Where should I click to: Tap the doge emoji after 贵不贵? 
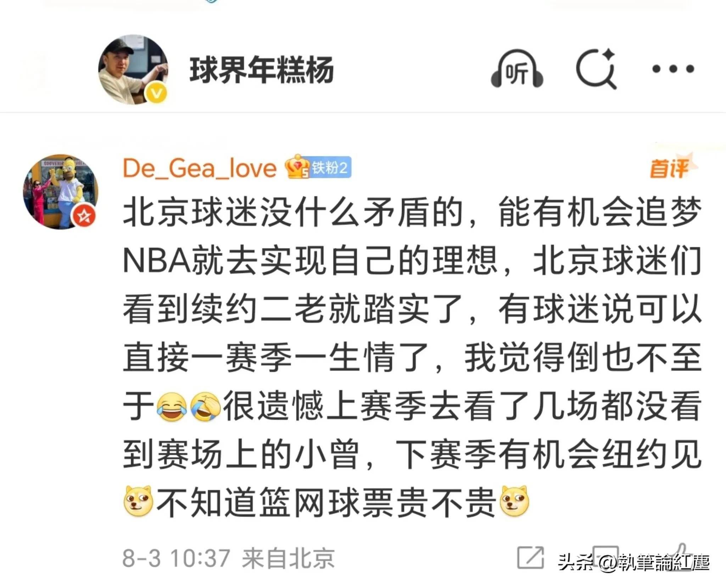click(514, 501)
